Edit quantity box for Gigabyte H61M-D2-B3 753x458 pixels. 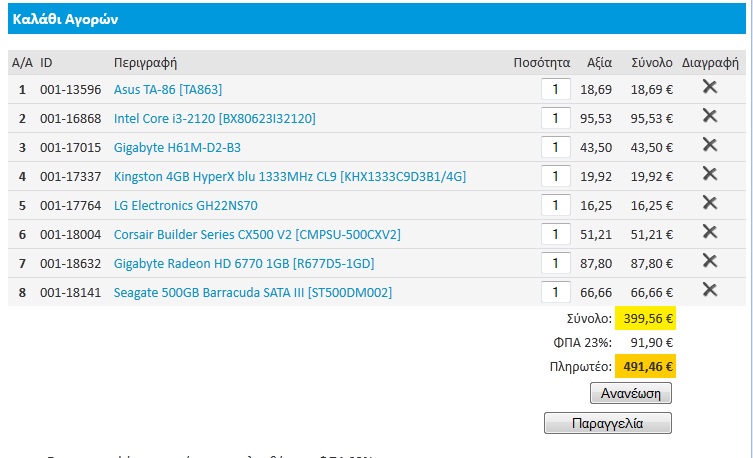556,147
